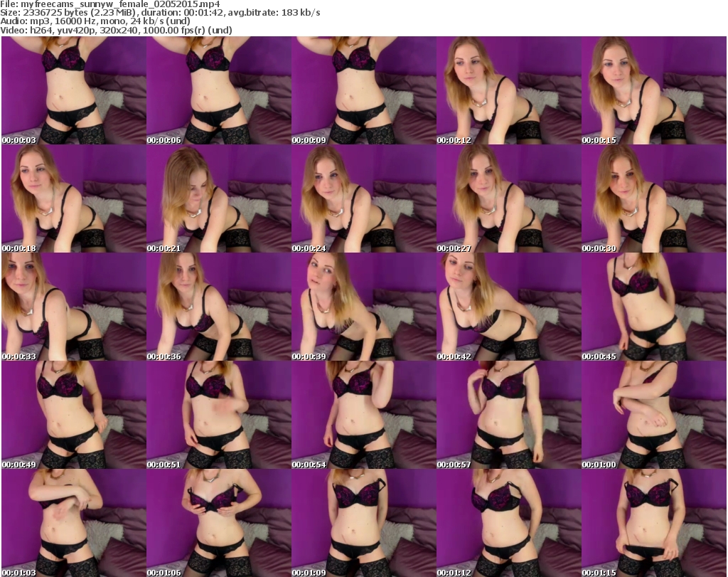This screenshot has height=577, width=728.
Task: Select the thumbnail stamped 00:00:21
Action: tap(219, 198)
